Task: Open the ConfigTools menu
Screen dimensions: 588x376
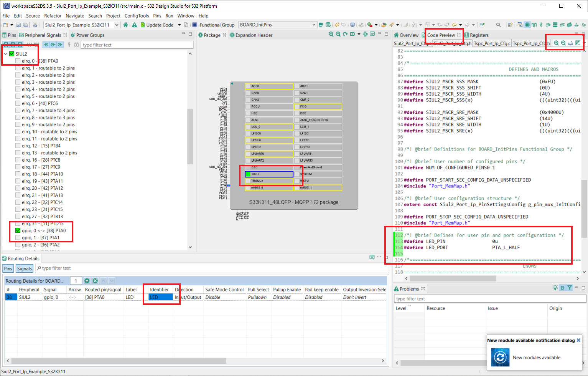Action: tap(137, 16)
